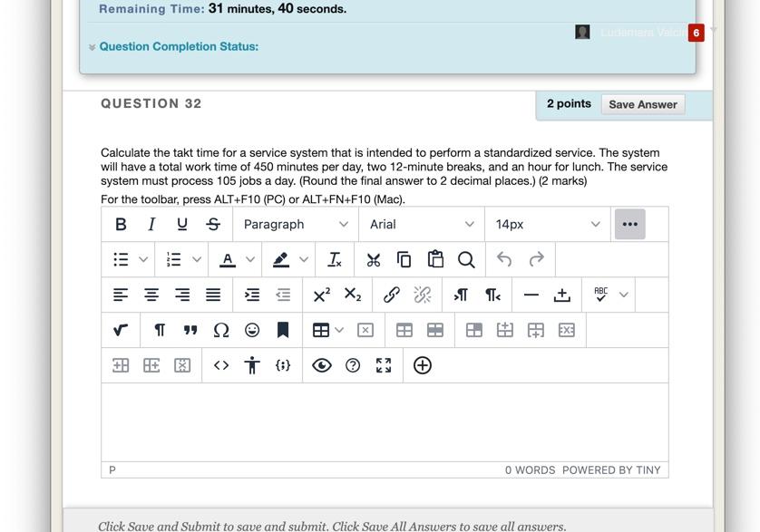Screen dimensions: 760x532
Task: Select the emoticons icon
Action: [251, 330]
